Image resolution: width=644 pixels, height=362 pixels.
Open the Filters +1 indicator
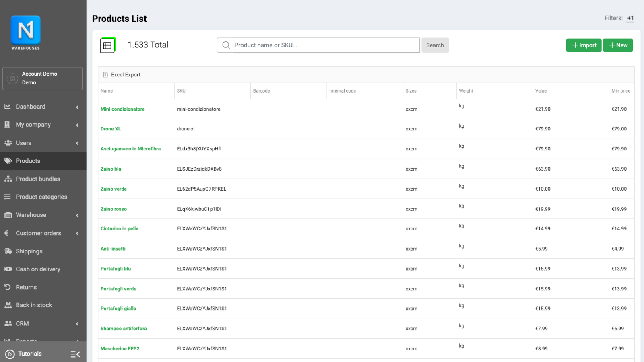630,19
